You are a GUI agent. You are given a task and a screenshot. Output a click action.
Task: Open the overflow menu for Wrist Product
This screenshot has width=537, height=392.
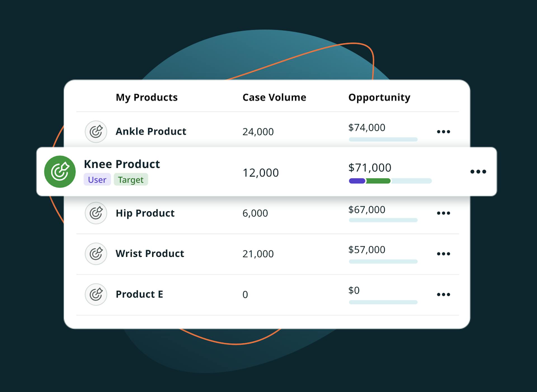tap(443, 254)
